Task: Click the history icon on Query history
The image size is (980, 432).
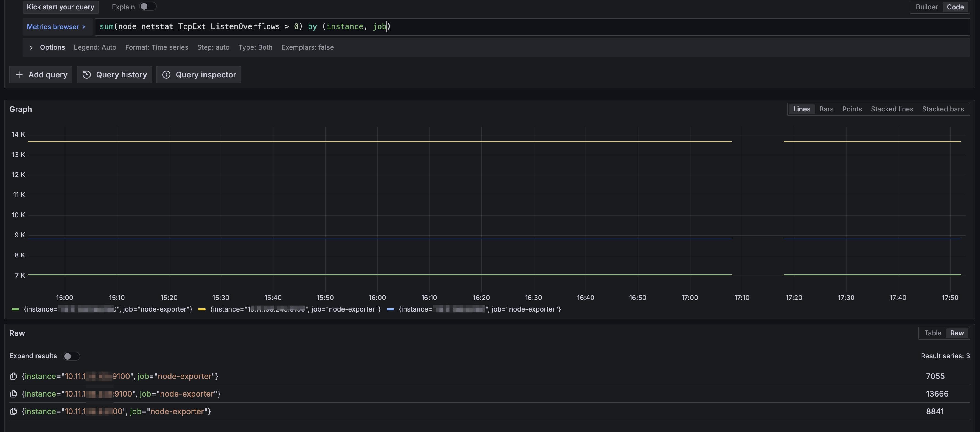Action: [87, 75]
